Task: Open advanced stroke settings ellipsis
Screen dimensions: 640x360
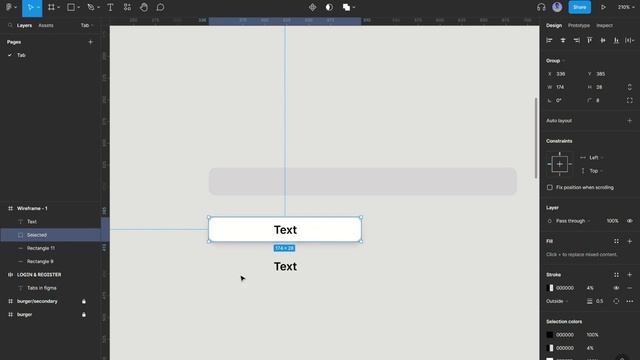Action: pyautogui.click(x=630, y=301)
